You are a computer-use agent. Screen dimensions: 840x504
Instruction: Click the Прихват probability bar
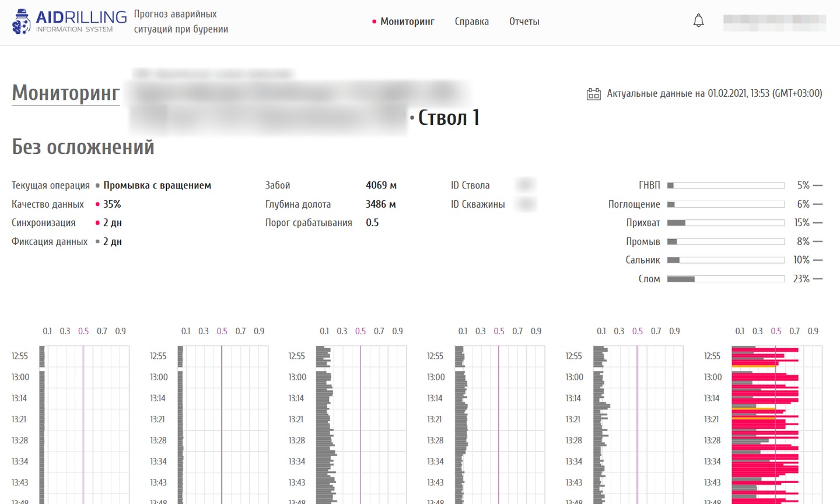[726, 223]
